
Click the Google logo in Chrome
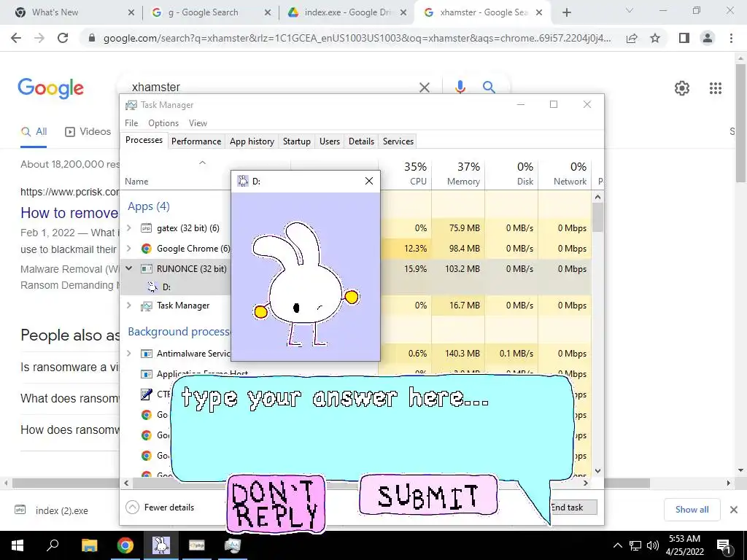point(50,88)
